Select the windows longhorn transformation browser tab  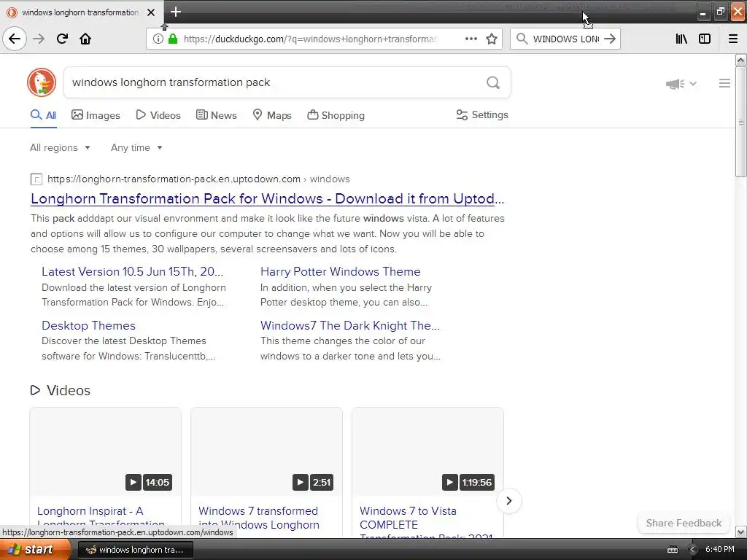(x=80, y=12)
